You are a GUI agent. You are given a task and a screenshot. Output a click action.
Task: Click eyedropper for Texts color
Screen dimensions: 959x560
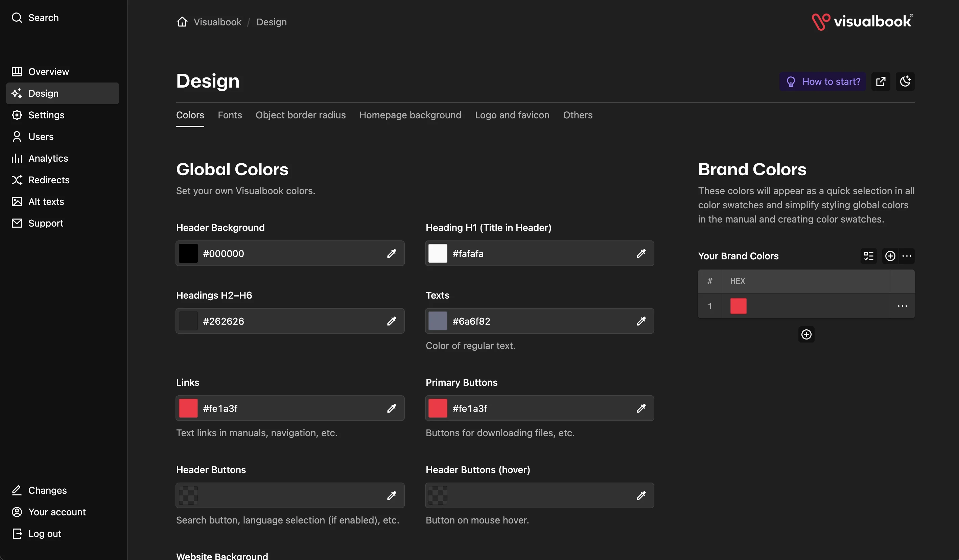(x=641, y=321)
